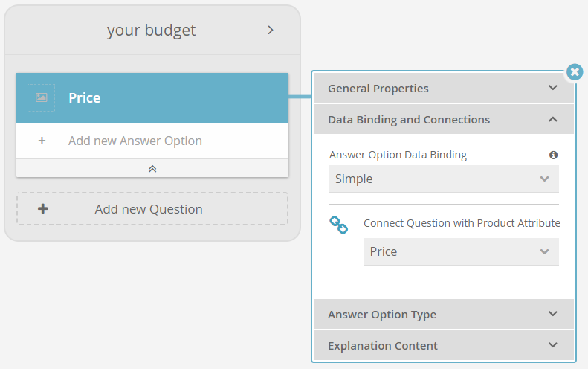The height and width of the screenshot is (369, 588).
Task: Collapse Data Binding and Connections section
Action: click(x=444, y=119)
